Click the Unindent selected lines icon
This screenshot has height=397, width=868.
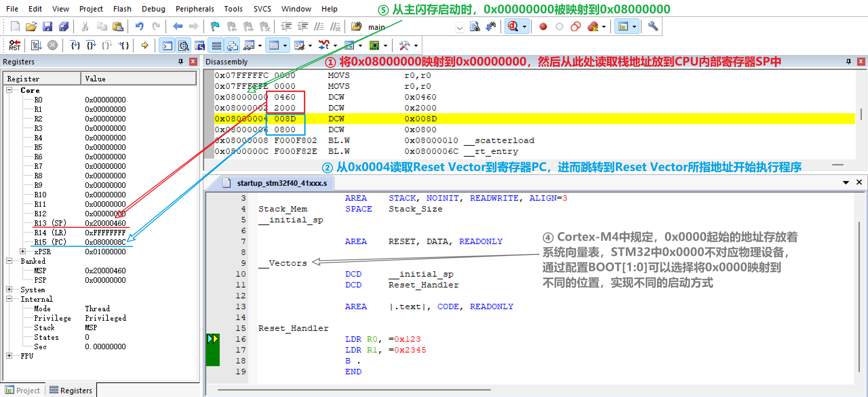tap(302, 26)
